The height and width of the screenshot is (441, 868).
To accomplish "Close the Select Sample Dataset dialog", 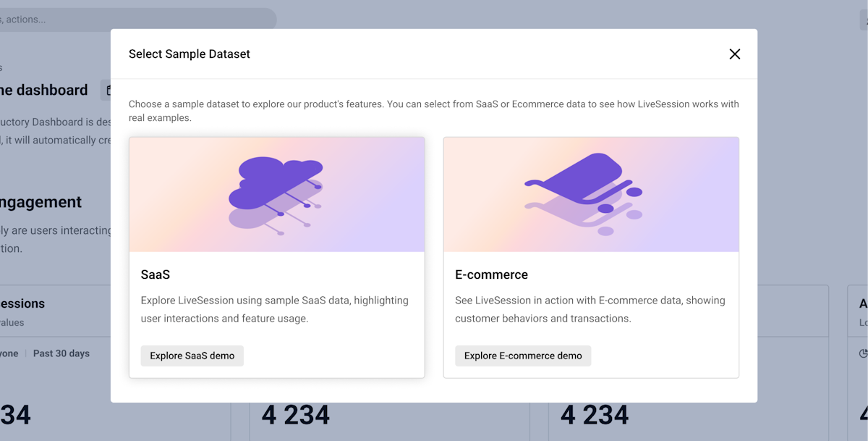I will click(x=735, y=54).
